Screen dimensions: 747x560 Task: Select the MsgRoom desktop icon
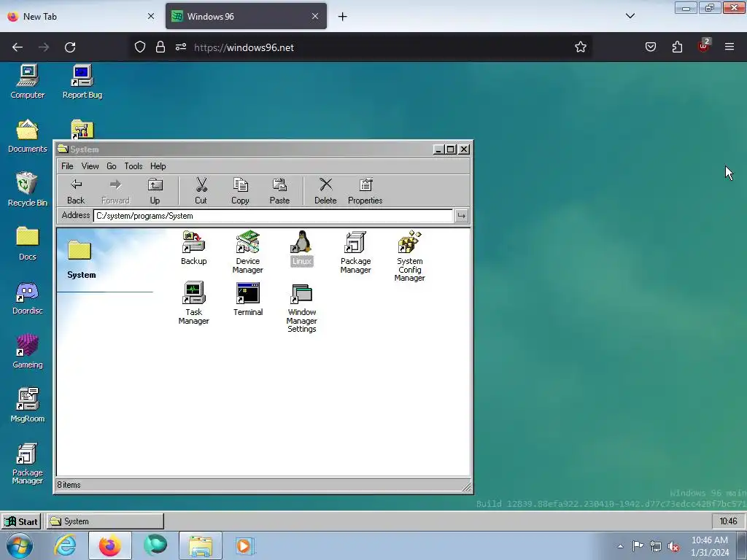28,405
